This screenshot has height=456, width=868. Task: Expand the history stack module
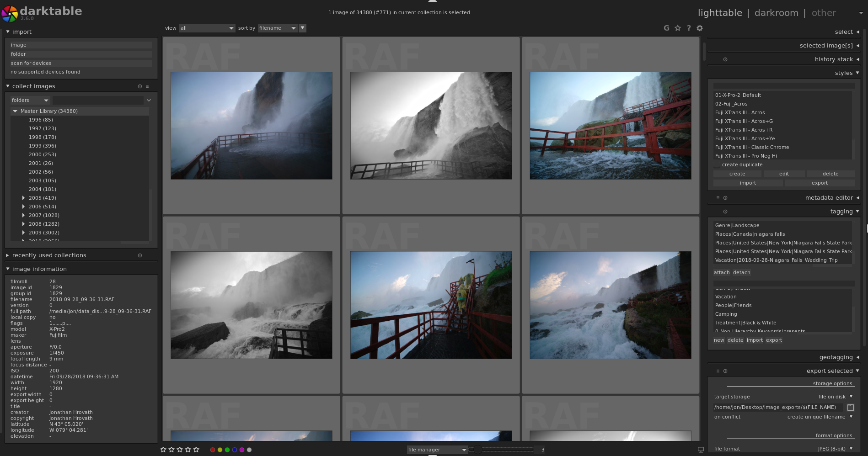tap(857, 59)
